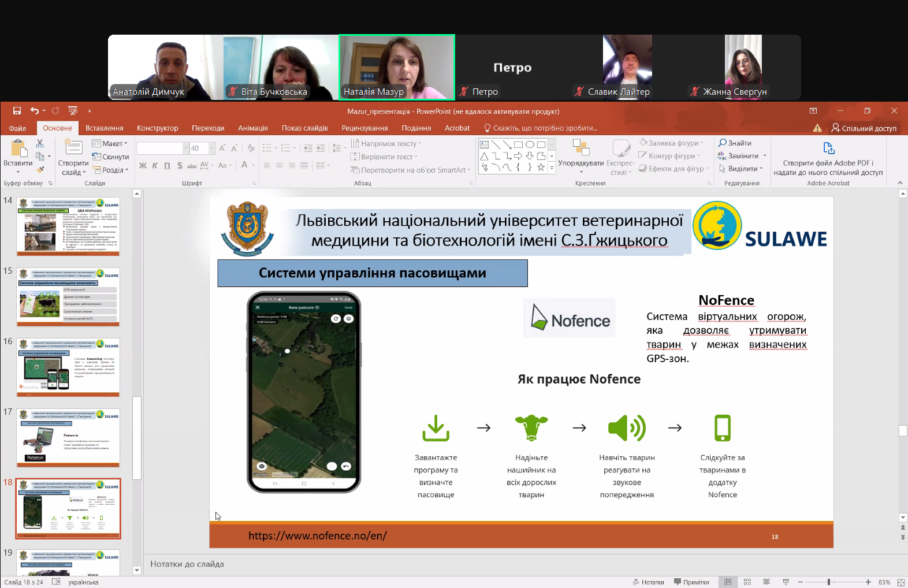Click the Знайти magnifier icon

tap(722, 143)
